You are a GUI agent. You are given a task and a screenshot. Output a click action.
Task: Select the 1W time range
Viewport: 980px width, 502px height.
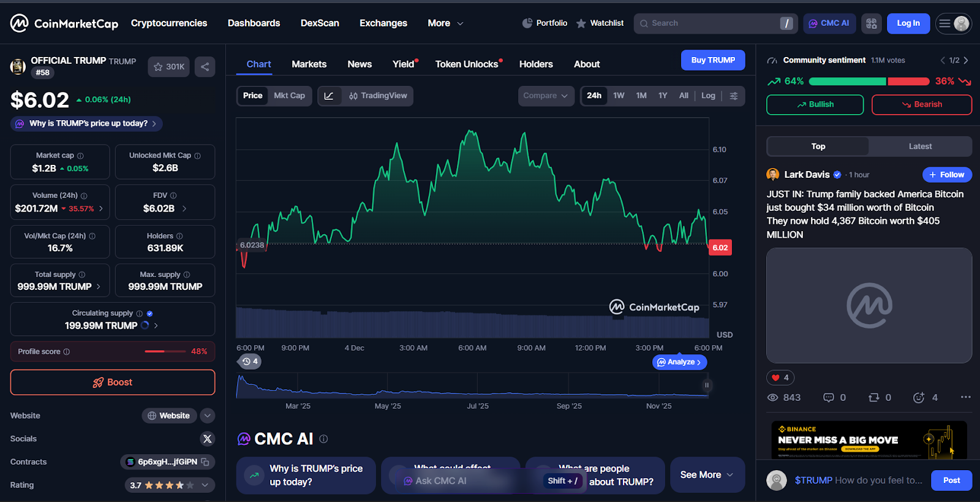(619, 96)
